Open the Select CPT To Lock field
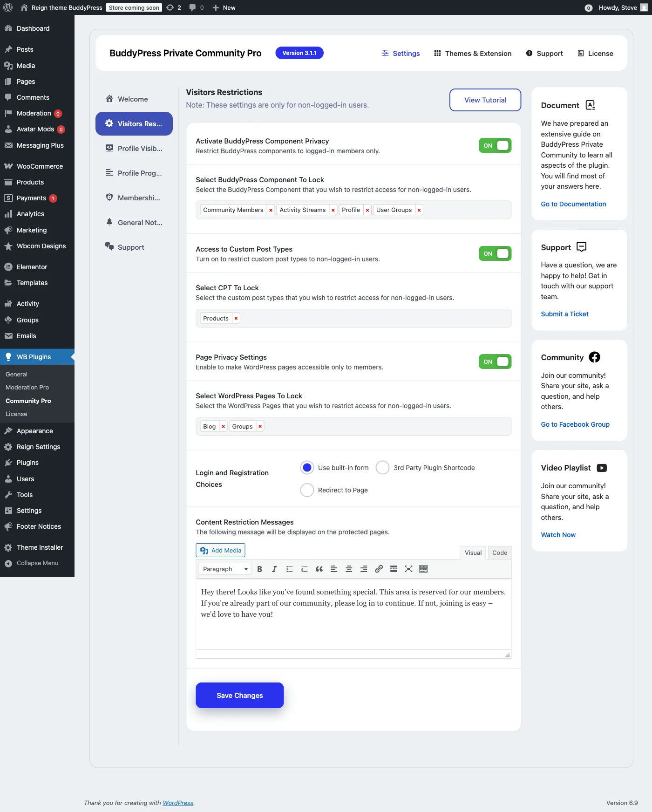This screenshot has height=812, width=652. (x=353, y=318)
